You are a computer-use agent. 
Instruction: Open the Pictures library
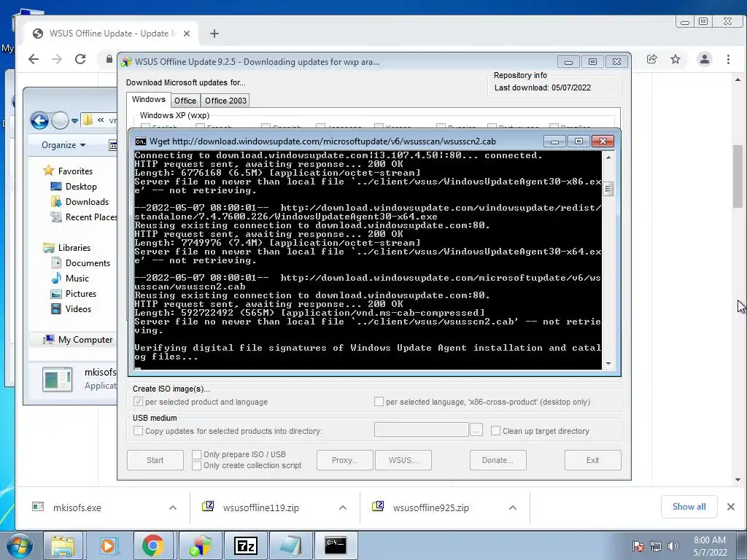80,293
